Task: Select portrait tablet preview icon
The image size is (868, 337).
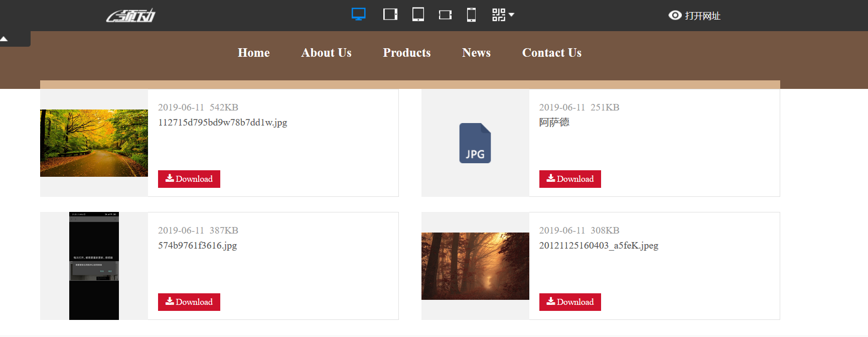Action: pos(418,15)
